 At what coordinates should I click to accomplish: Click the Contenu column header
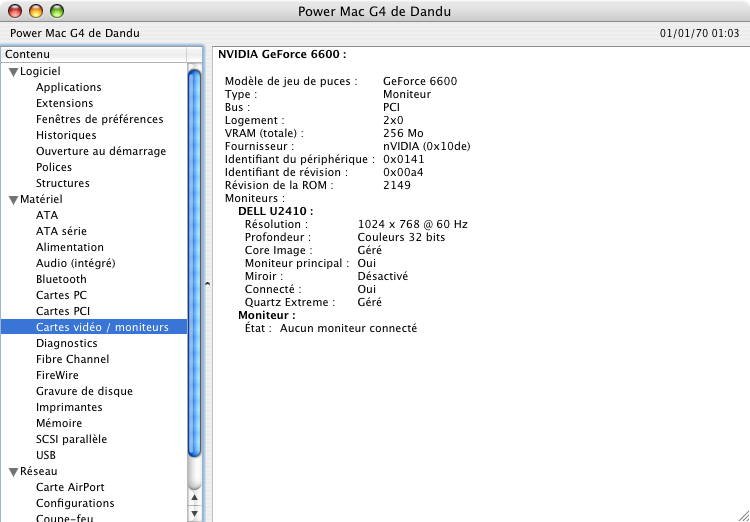(94, 54)
